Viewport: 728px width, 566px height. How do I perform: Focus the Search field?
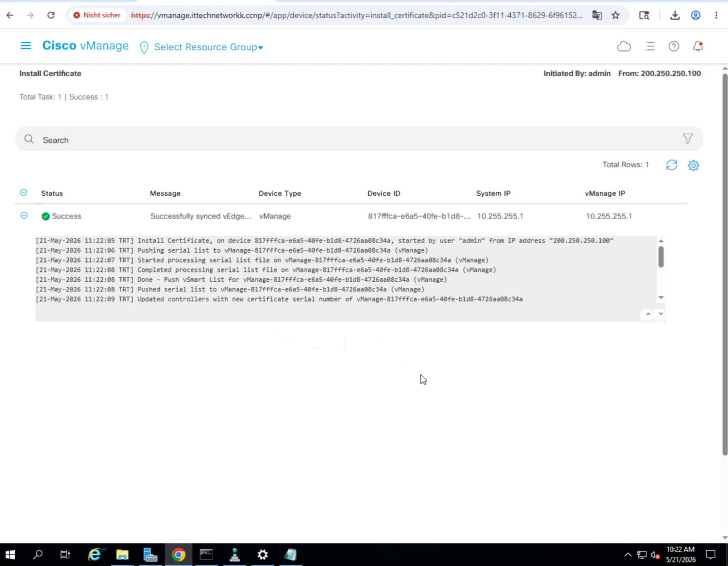pyautogui.click(x=359, y=139)
